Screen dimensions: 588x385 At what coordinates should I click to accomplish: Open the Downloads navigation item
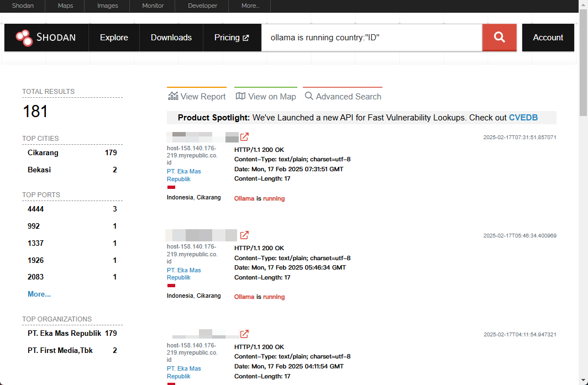(x=171, y=38)
